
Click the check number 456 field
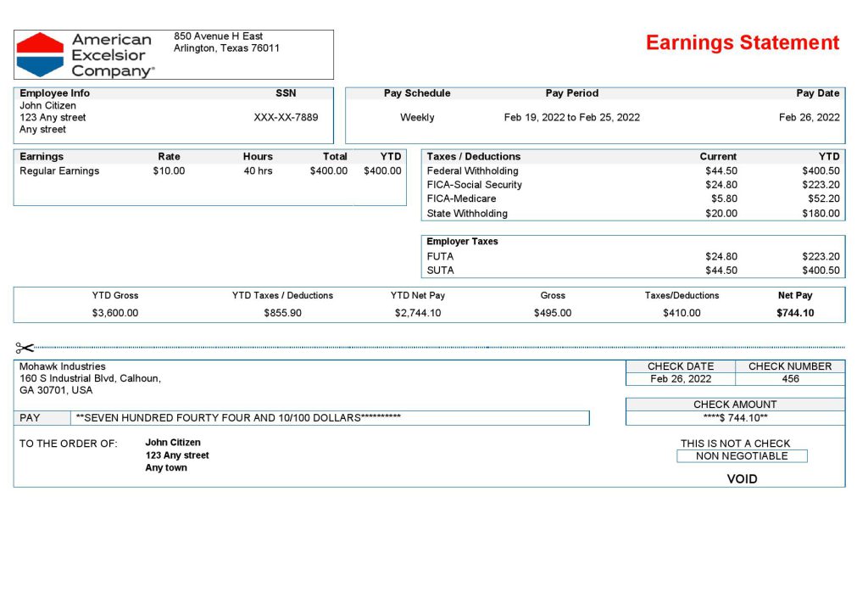point(790,379)
